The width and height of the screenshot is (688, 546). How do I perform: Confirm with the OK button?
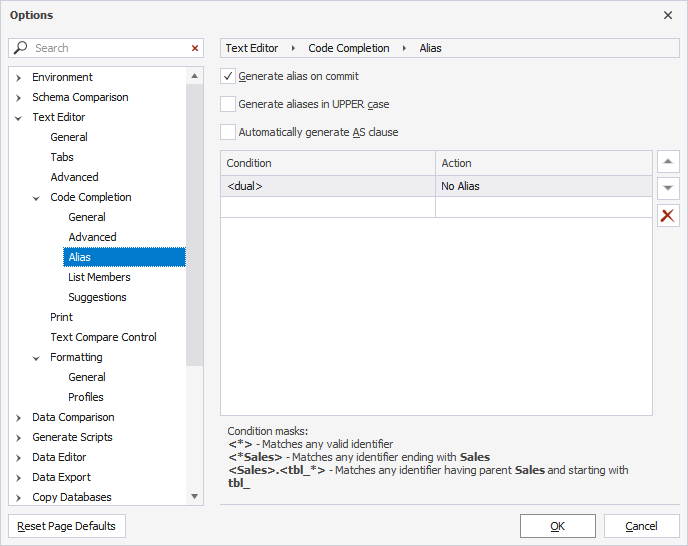point(558,526)
